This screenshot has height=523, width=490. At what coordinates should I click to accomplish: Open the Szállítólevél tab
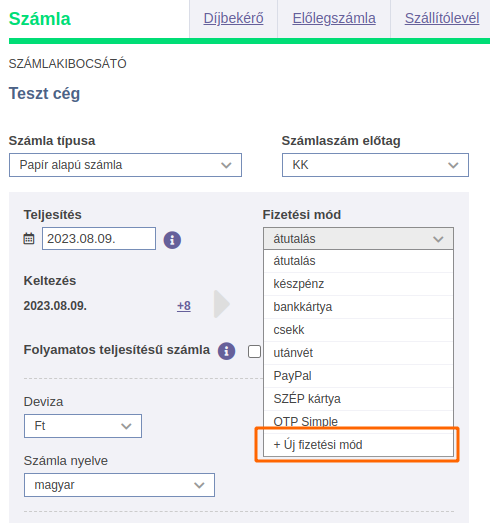click(442, 18)
